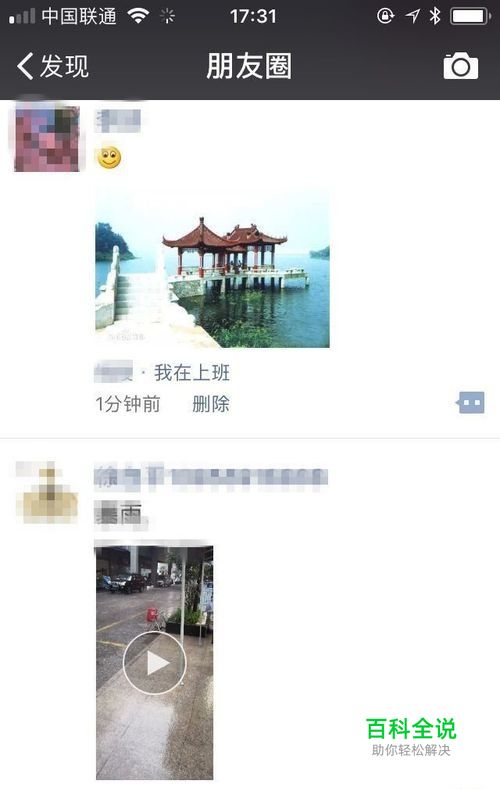The height and width of the screenshot is (789, 500).
Task: Open the 我在上班 location tag
Action: coord(192,373)
